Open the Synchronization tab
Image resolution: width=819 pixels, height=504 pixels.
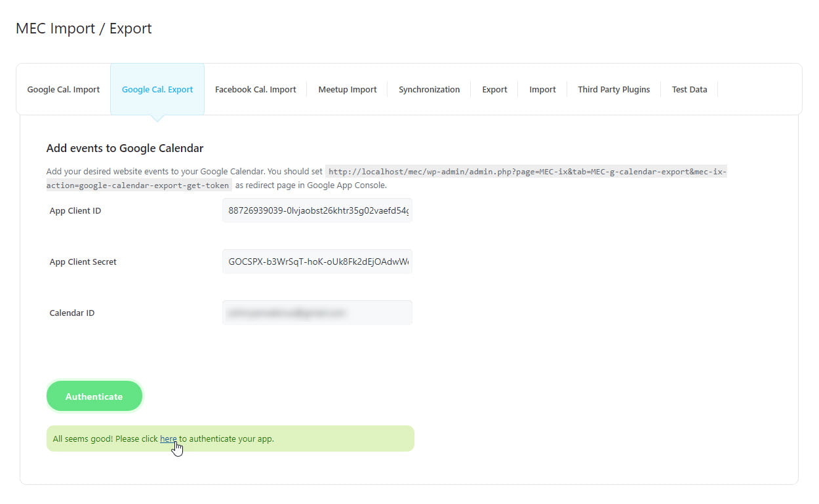click(x=429, y=90)
